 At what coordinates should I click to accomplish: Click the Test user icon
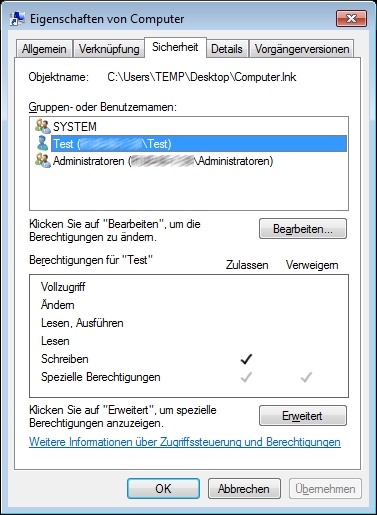pos(43,143)
